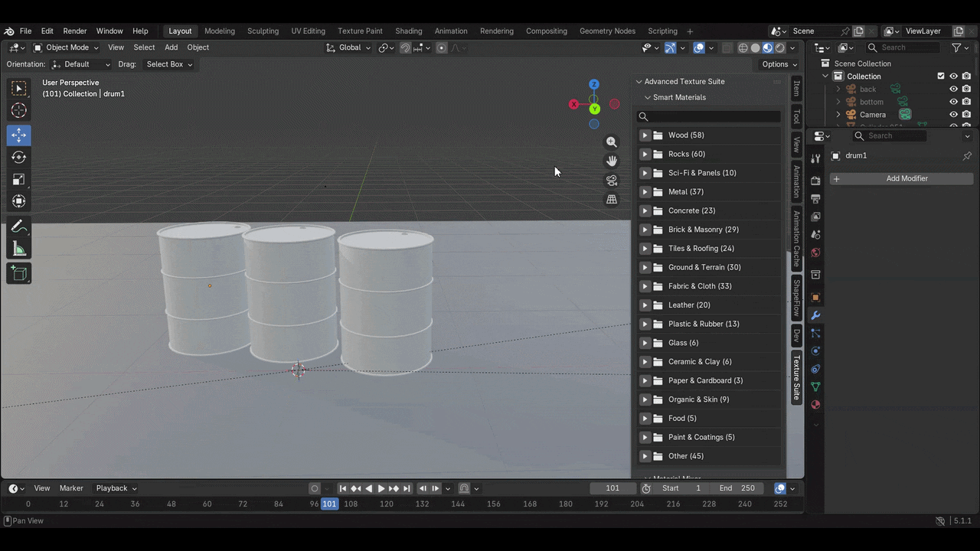Open the Modifiers wrench properties tab
Image resolution: width=980 pixels, height=551 pixels.
click(815, 315)
